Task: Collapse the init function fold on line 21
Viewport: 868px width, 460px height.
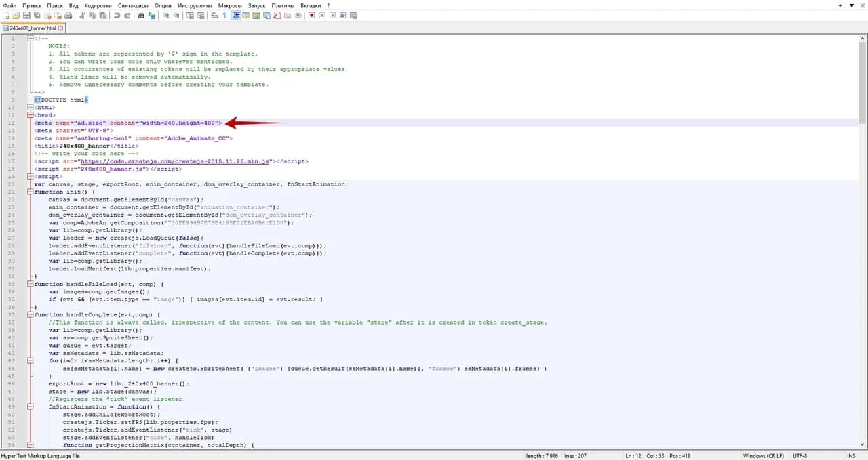Action: coord(29,192)
